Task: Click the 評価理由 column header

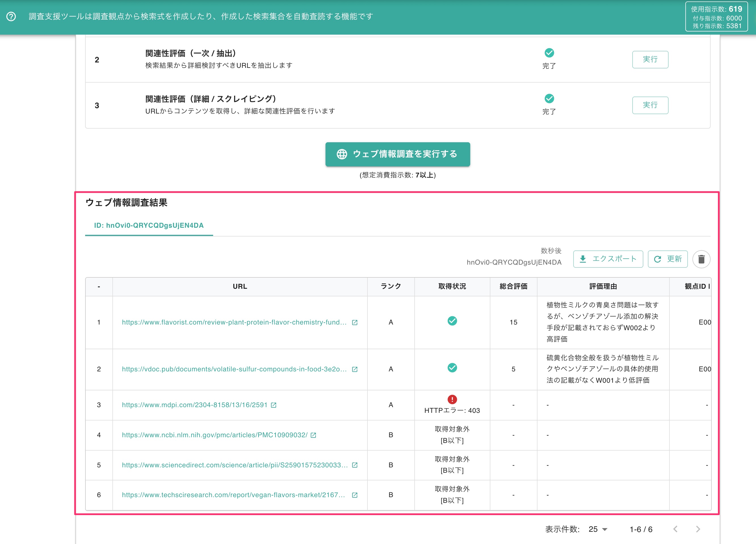Action: pos(603,286)
